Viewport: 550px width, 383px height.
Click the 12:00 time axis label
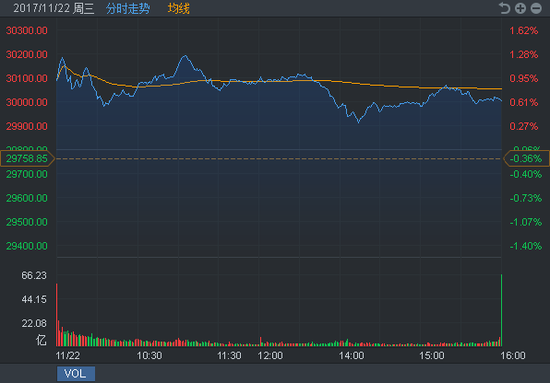[270, 356]
